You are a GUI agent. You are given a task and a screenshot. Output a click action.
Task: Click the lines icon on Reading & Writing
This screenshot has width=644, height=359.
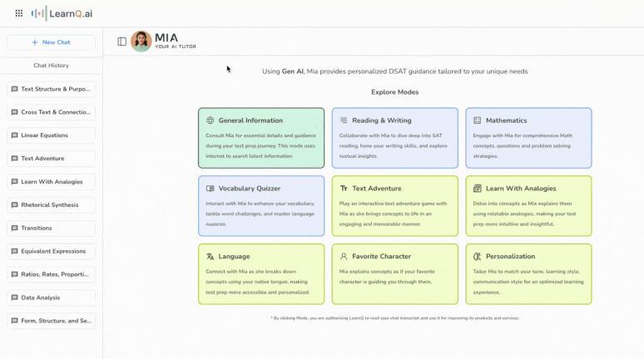[x=344, y=120]
